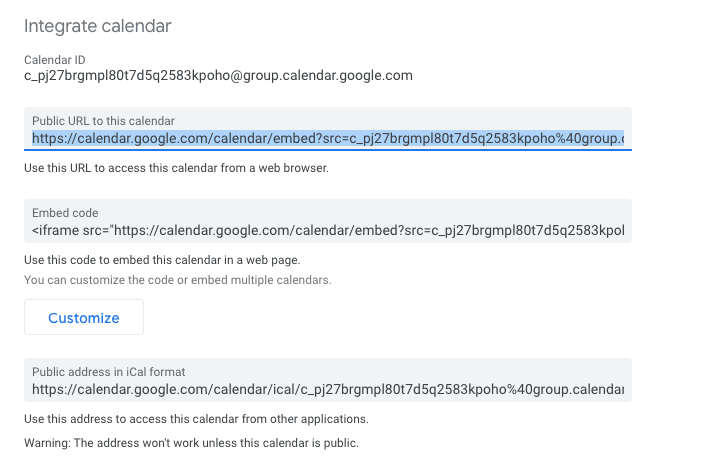
Task: Click the Warning about public calendar text
Action: 191,443
